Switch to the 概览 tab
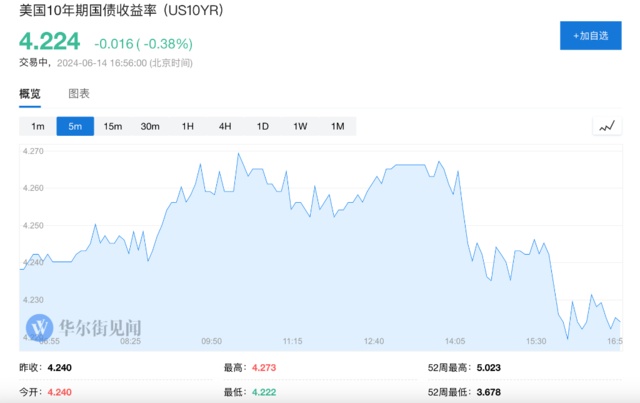This screenshot has width=640, height=403. (x=30, y=94)
